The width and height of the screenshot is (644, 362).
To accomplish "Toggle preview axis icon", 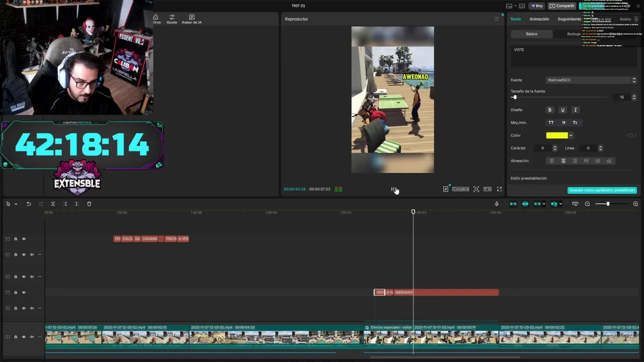I will tap(554, 204).
